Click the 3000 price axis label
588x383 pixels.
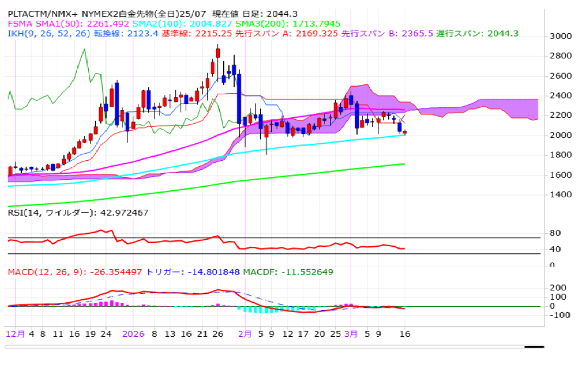[561, 37]
